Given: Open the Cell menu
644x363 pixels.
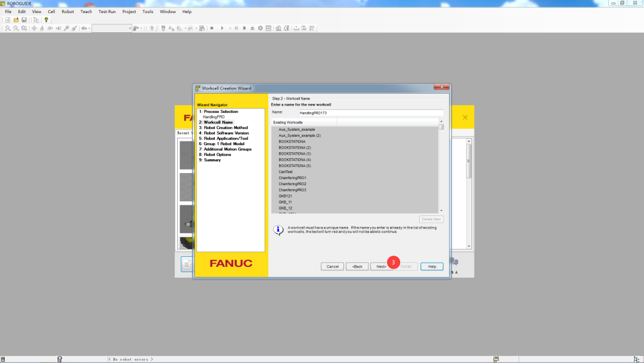Looking at the screenshot, I should [51, 11].
